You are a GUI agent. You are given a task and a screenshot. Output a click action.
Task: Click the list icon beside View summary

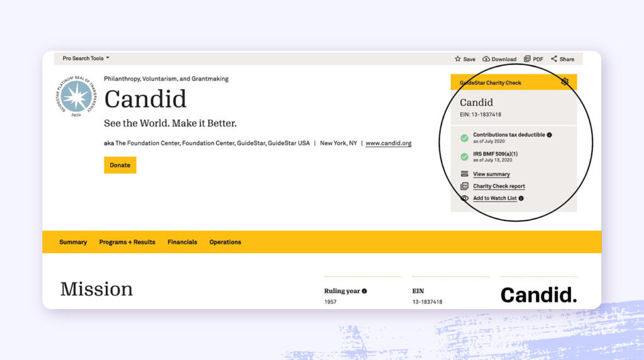(x=464, y=174)
